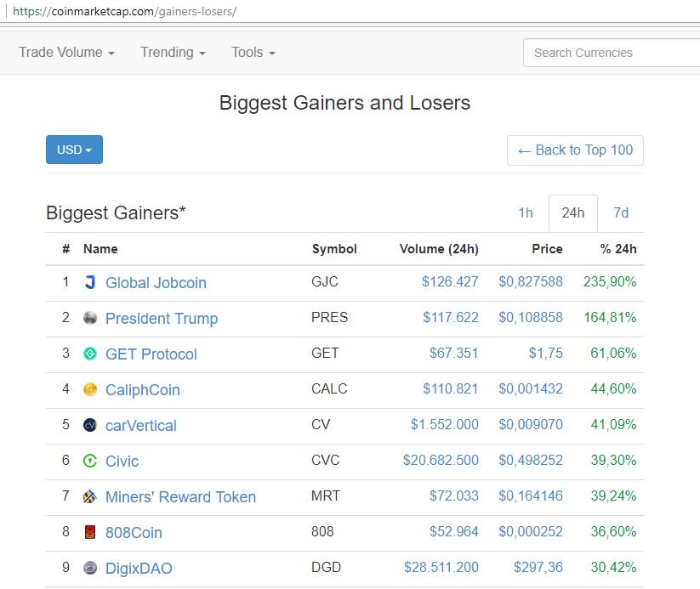This screenshot has width=700, height=589.
Task: Click Global Jobcoin price $0,827588
Action: coord(531,281)
